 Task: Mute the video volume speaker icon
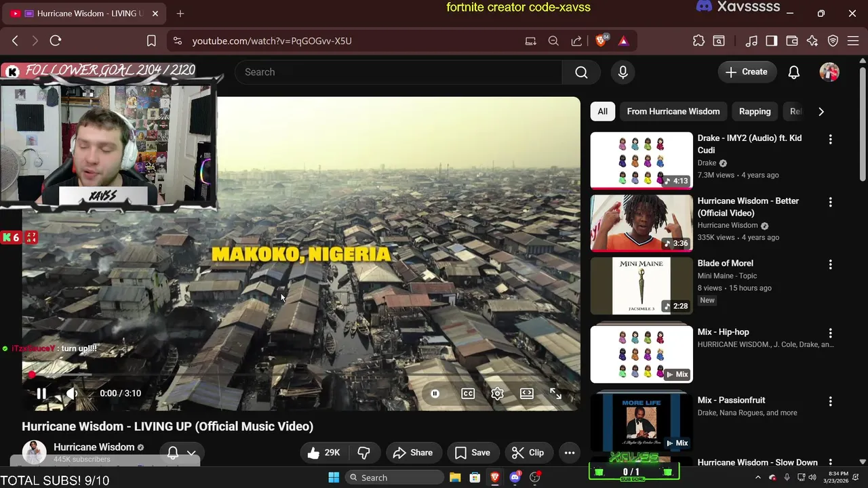click(72, 393)
